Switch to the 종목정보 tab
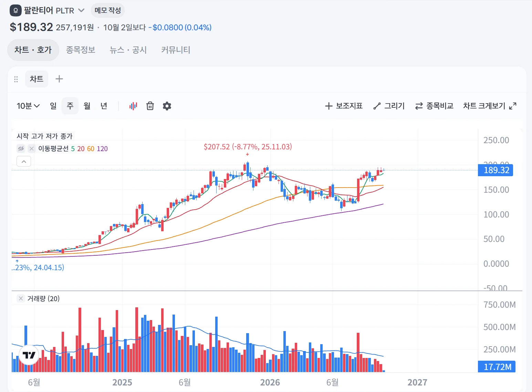532x392 pixels. (x=81, y=50)
